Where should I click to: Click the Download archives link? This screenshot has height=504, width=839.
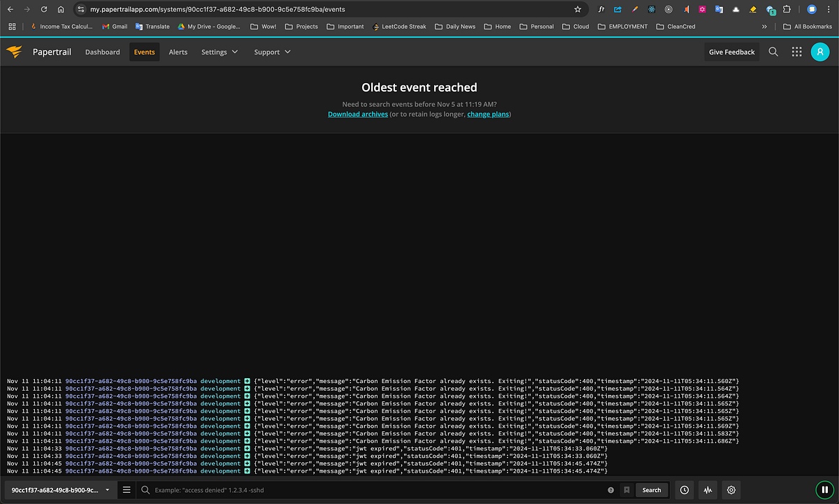coord(357,114)
